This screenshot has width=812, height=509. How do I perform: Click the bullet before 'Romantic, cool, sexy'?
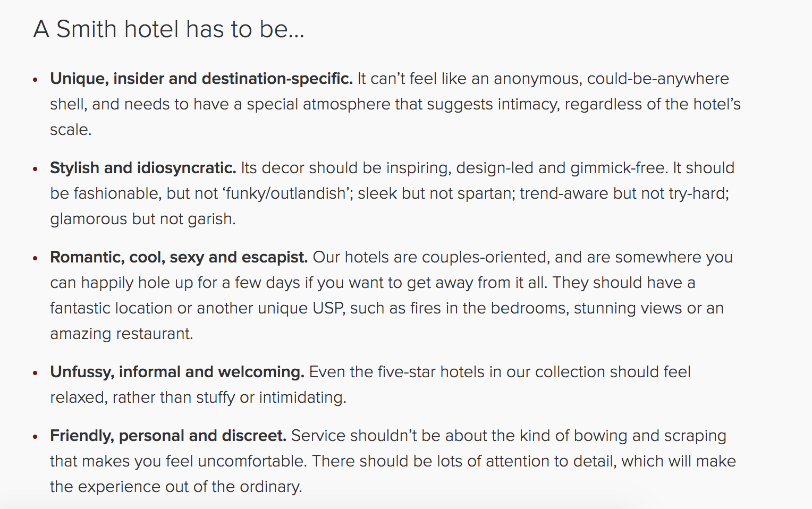(x=35, y=258)
